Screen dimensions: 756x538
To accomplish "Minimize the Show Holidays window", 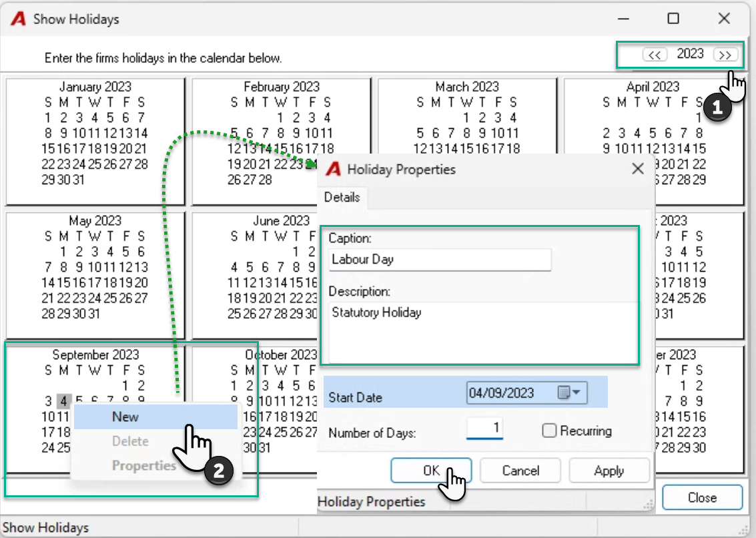I will click(623, 19).
